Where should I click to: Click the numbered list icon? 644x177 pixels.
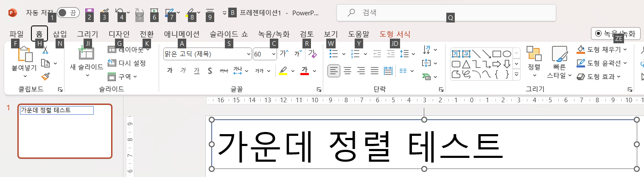[x=356, y=53]
